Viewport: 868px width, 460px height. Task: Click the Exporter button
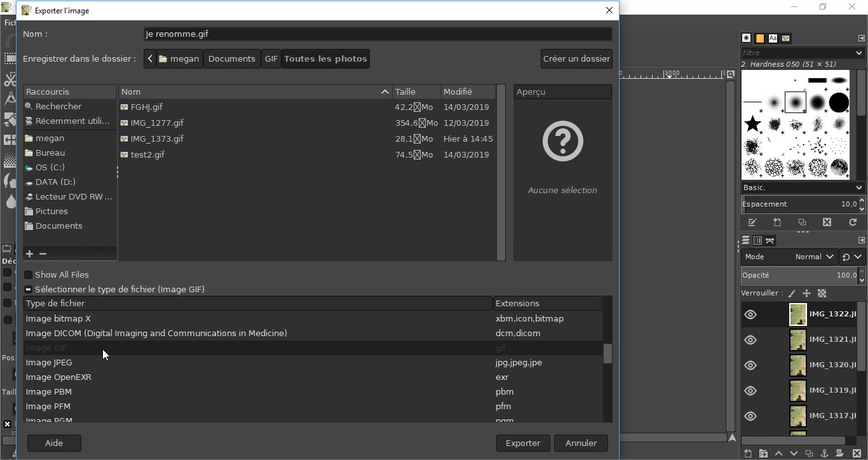(x=522, y=443)
